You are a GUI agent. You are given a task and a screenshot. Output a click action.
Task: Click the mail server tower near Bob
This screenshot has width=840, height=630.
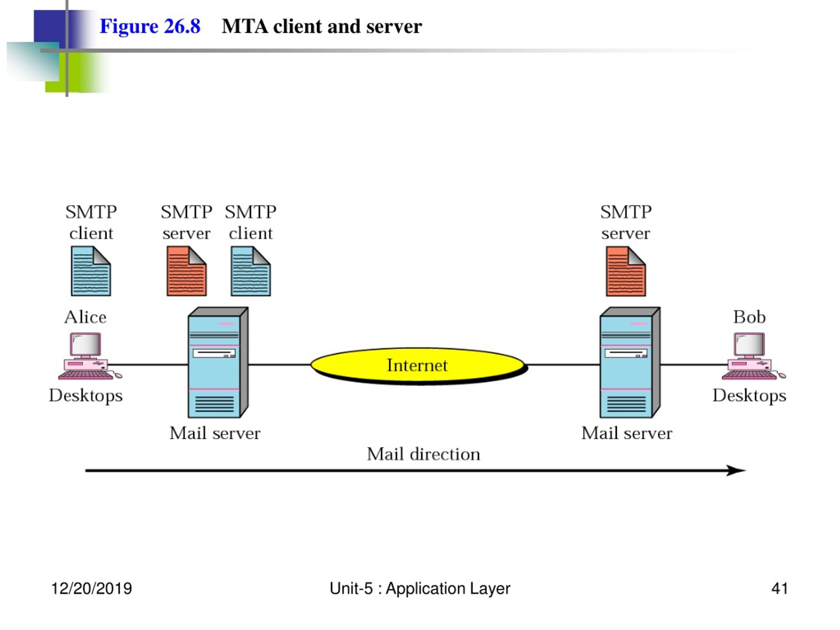(630, 362)
